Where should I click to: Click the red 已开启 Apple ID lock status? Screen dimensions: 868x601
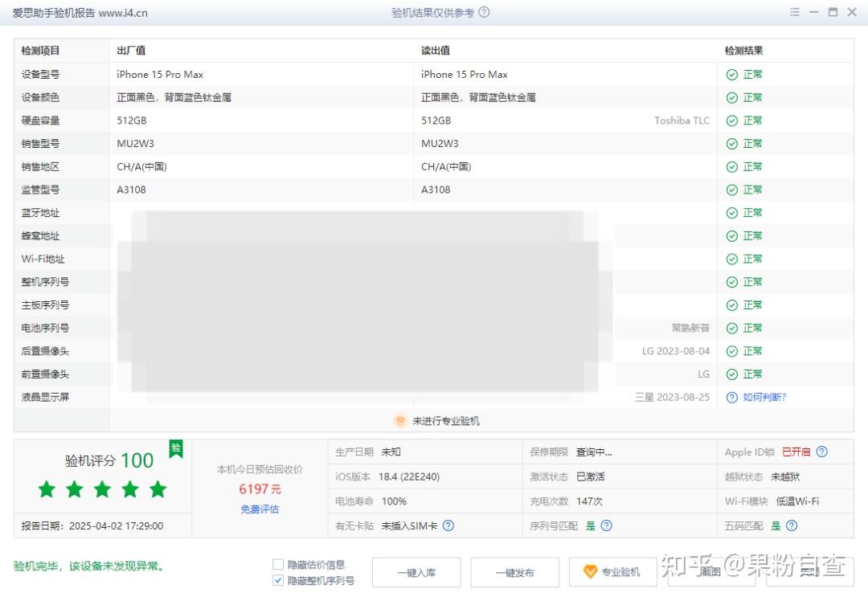click(x=796, y=452)
